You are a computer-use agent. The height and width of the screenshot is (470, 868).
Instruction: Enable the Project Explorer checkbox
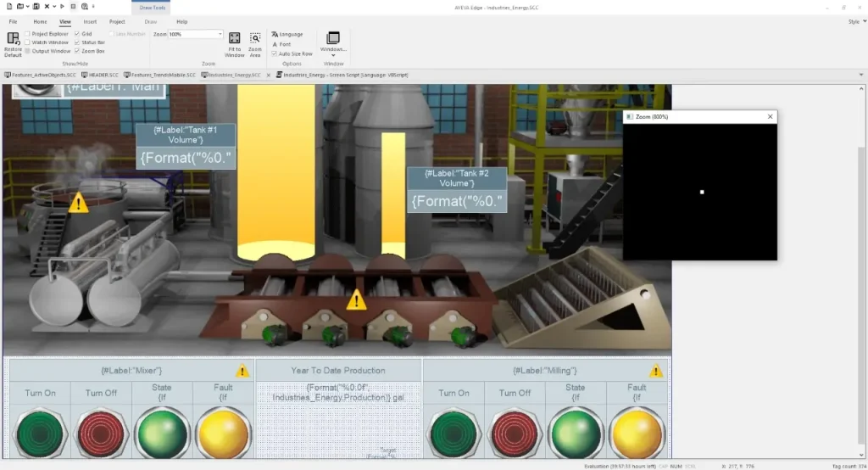click(x=28, y=34)
